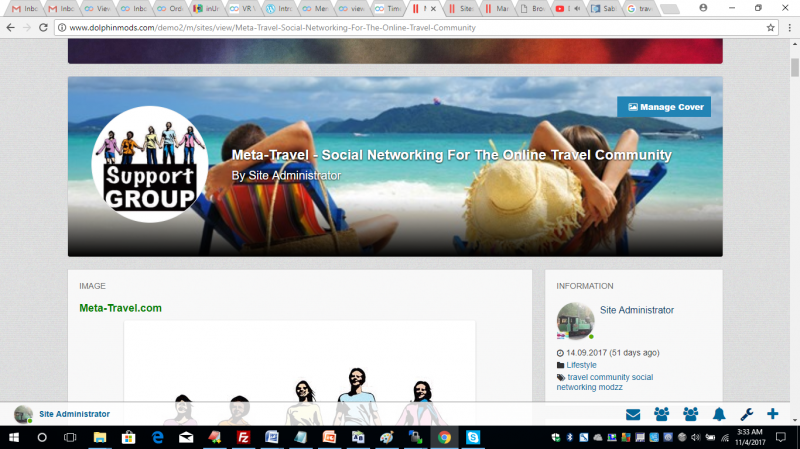Viewport: 800px width, 449px height.
Task: Close the active browser tab
Action: point(433,9)
